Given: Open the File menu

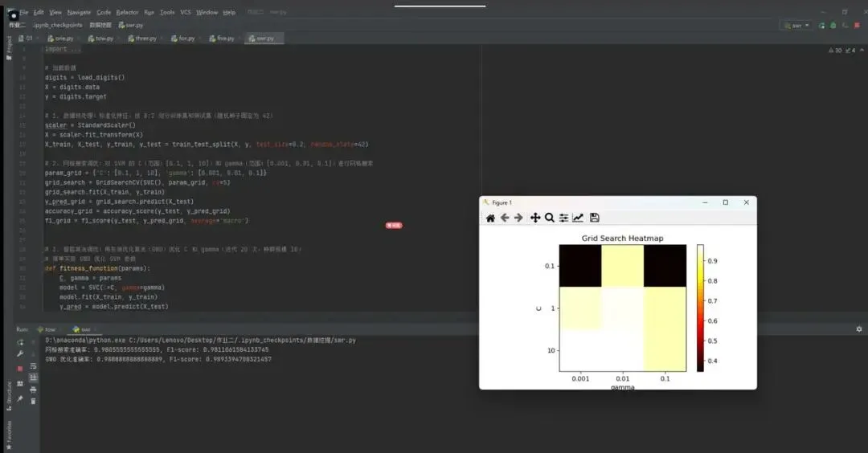Looking at the screenshot, I should 24,12.
